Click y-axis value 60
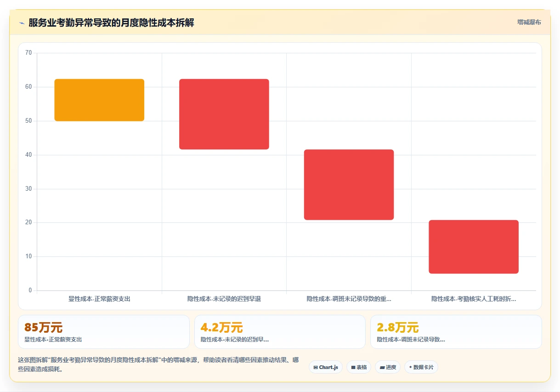Image resolution: width=560 pixels, height=392 pixels. tap(28, 87)
